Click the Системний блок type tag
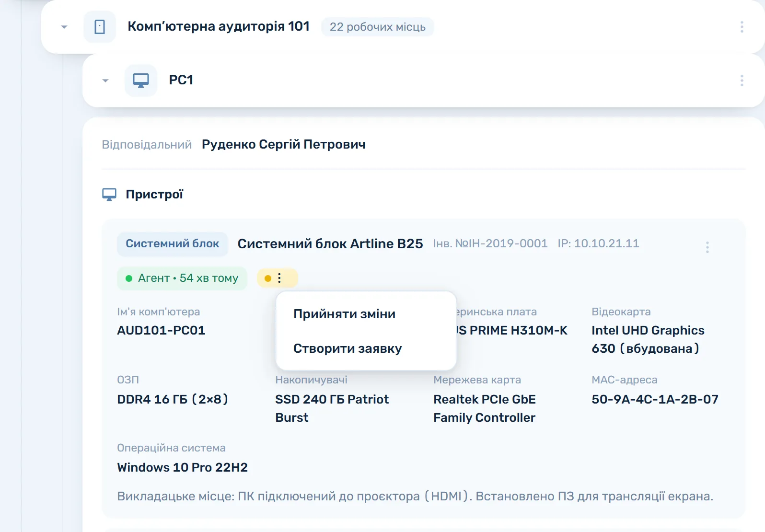765x532 pixels. click(173, 243)
